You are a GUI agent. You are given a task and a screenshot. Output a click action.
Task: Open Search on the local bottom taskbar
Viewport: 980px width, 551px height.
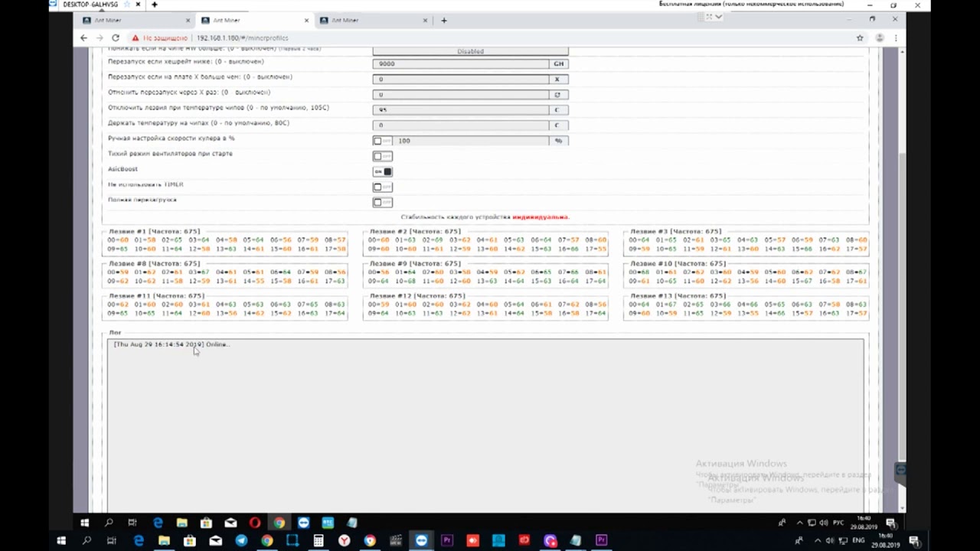coord(87,541)
